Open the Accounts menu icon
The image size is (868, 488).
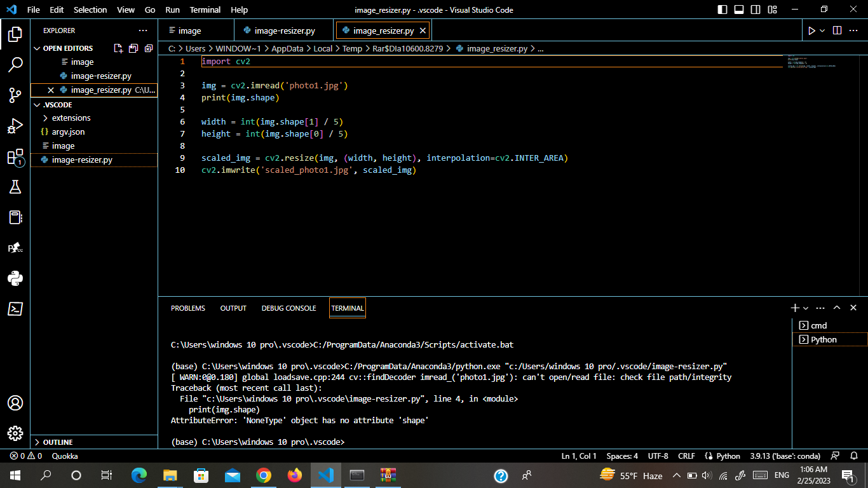click(x=15, y=403)
